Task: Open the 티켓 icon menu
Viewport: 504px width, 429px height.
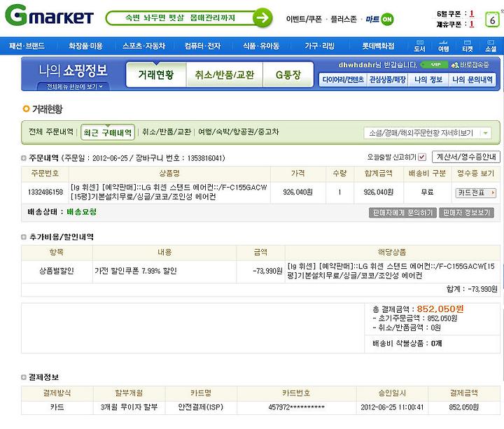Action: point(468,46)
